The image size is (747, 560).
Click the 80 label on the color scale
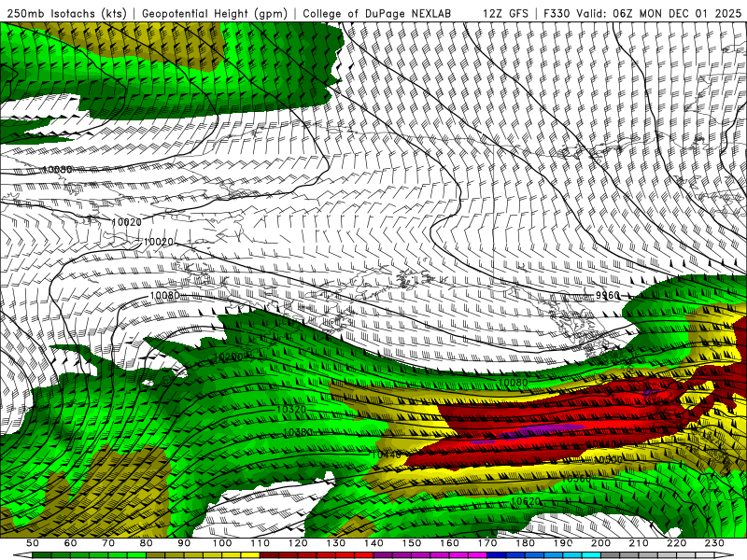(147, 543)
